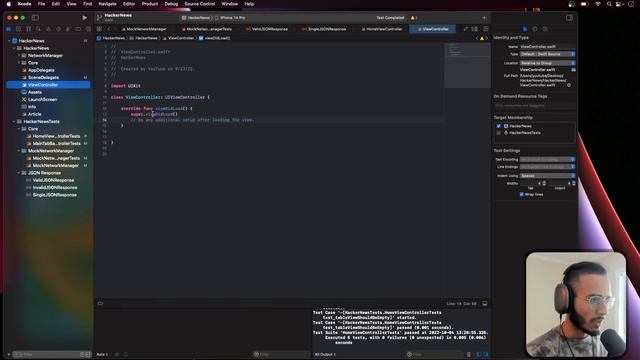This screenshot has width=640, height=360.
Task: Click the Name field showing ViewController.swift
Action: pyautogui.click(x=548, y=47)
